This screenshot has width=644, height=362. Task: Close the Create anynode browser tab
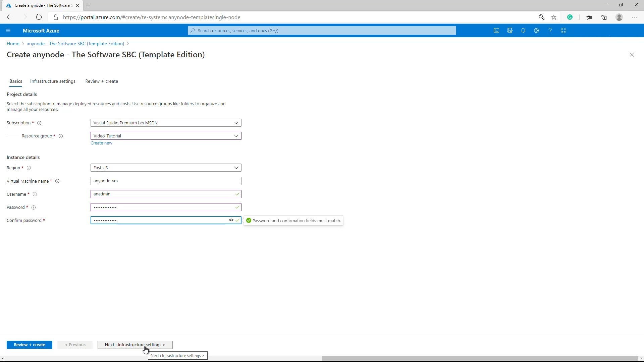pos(77,5)
